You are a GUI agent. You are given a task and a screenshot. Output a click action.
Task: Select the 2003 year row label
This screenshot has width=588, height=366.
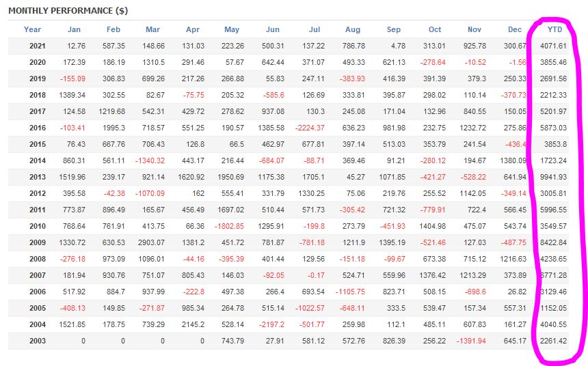(38, 341)
